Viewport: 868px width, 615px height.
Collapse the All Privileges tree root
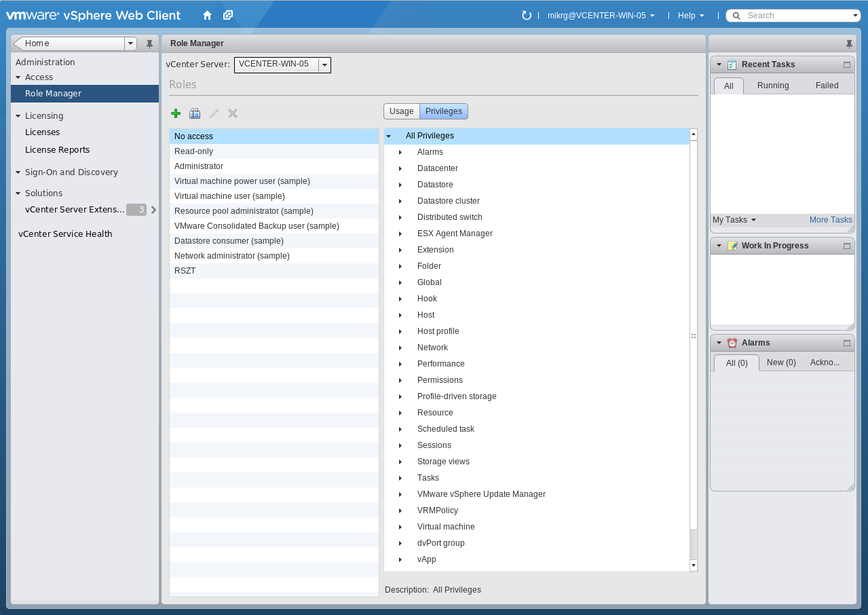[x=389, y=136]
